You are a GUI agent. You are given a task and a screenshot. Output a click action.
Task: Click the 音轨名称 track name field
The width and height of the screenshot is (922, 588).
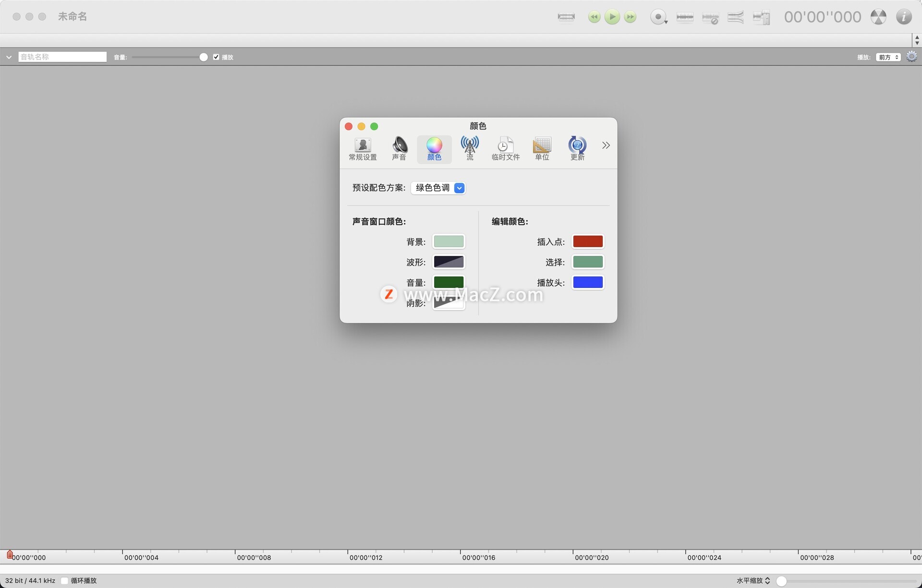point(62,57)
